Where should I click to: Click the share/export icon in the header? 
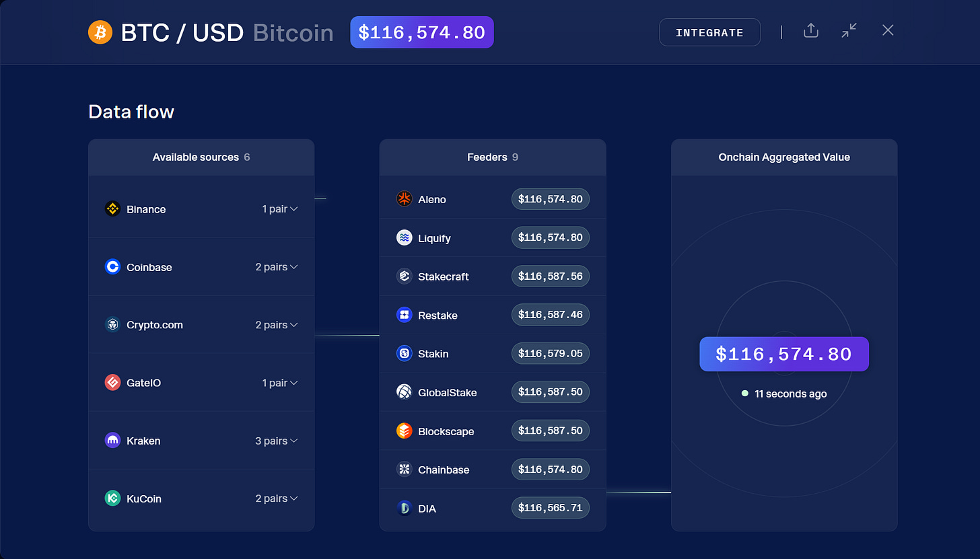(x=810, y=30)
